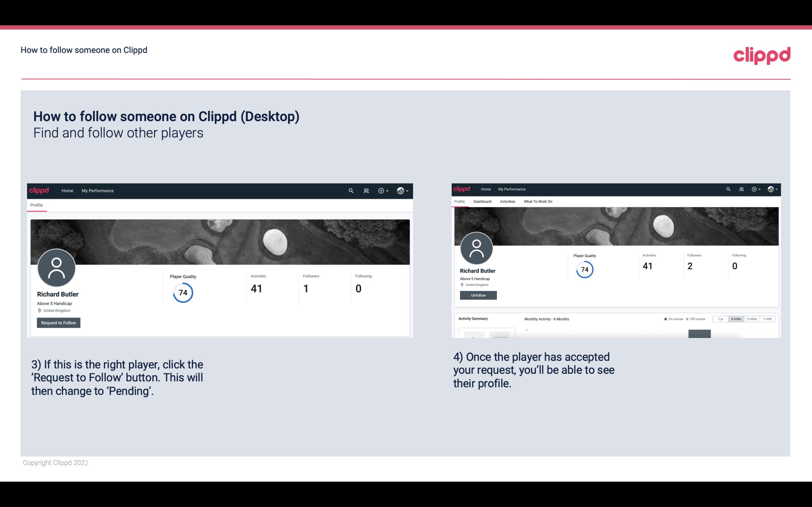Select the 'What To Work On' tab
This screenshot has width=812, height=507.
point(538,201)
